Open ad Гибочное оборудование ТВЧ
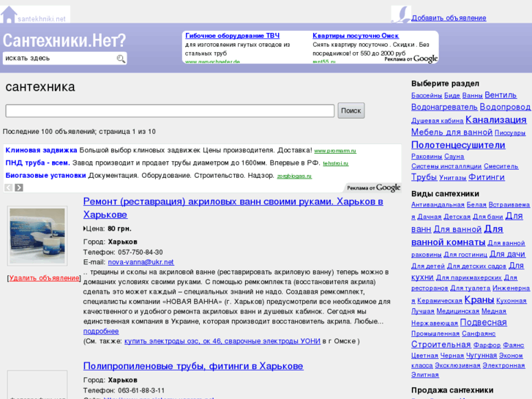This screenshot has height=399, width=532. click(x=233, y=36)
